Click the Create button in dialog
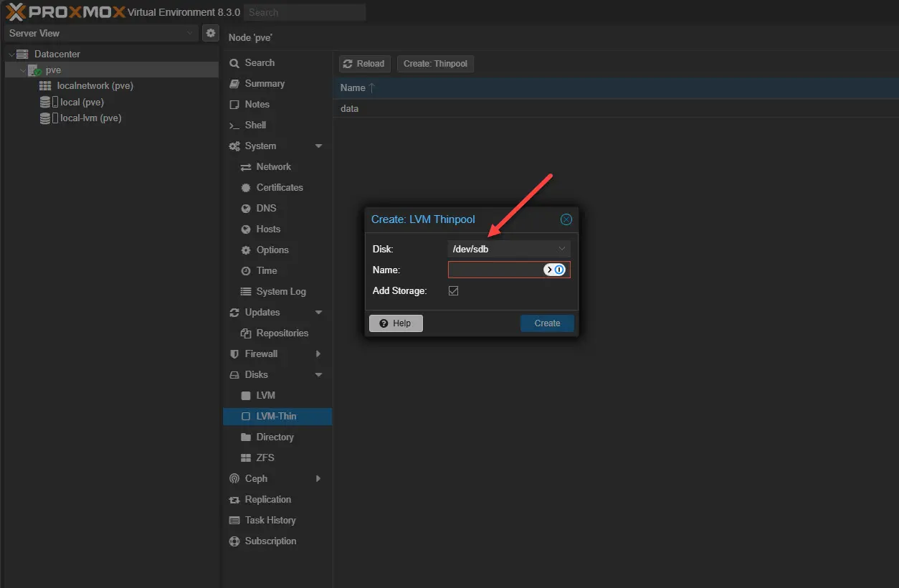The height and width of the screenshot is (588, 899). click(x=547, y=323)
